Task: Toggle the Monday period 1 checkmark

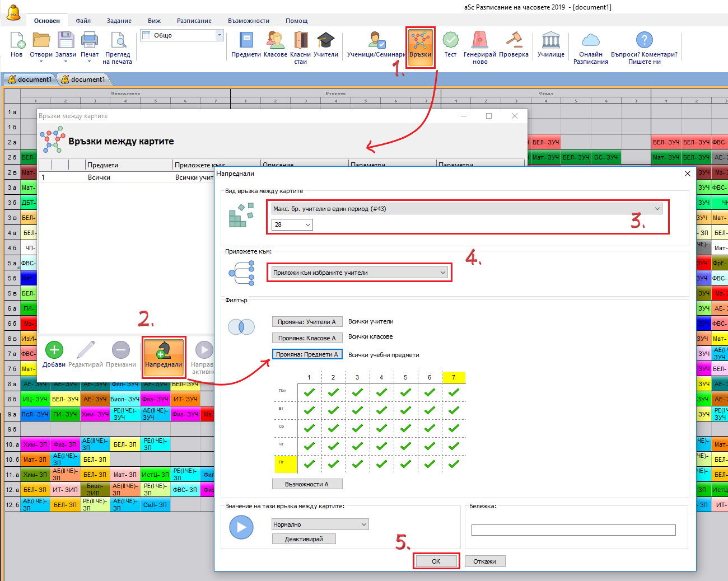Action: (309, 392)
